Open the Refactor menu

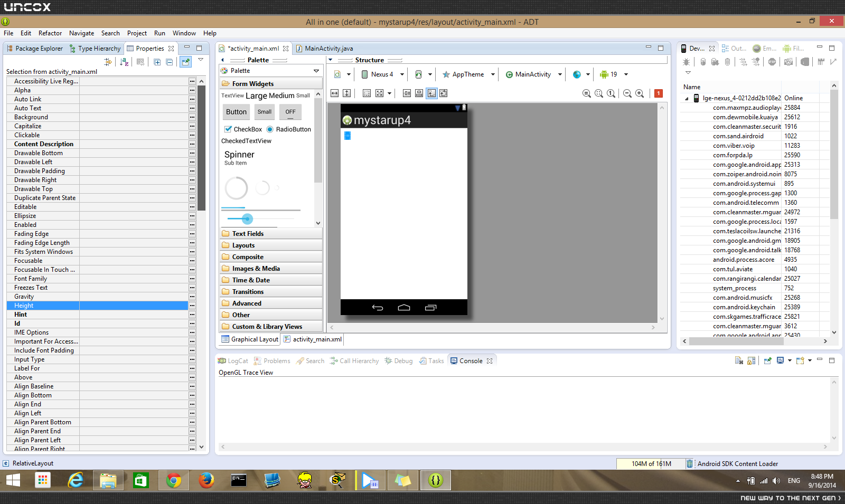pos(50,33)
